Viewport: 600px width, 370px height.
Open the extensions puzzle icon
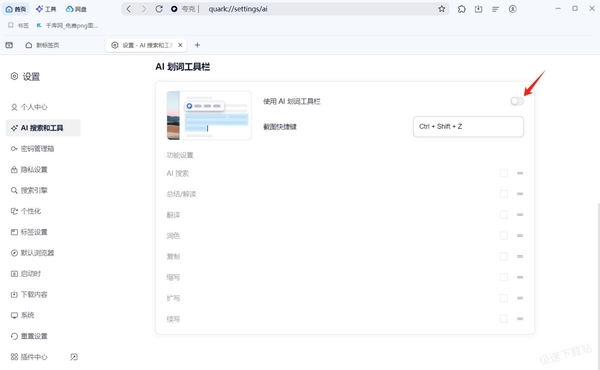pyautogui.click(x=462, y=9)
